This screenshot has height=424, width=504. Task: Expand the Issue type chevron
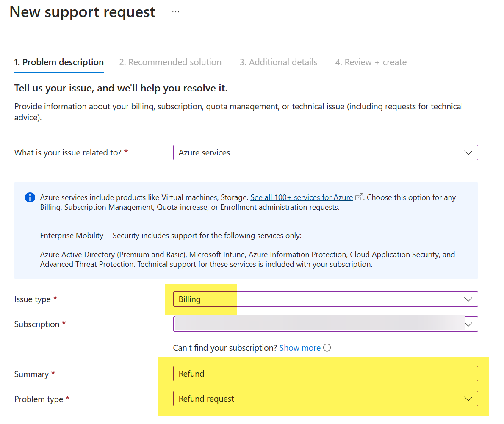pyautogui.click(x=468, y=299)
